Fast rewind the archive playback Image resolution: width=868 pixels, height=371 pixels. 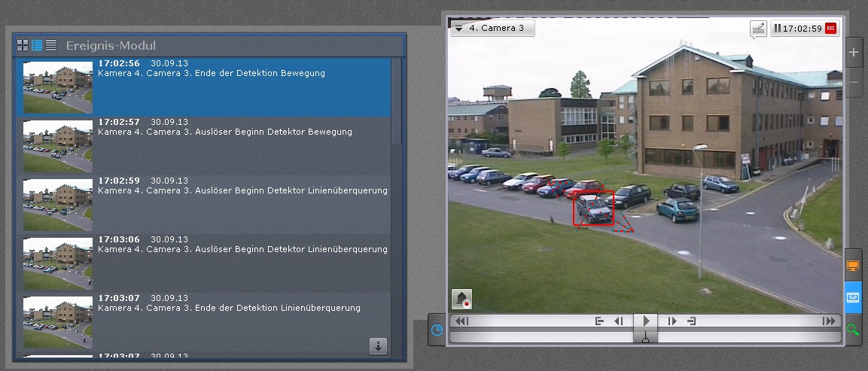tap(462, 321)
